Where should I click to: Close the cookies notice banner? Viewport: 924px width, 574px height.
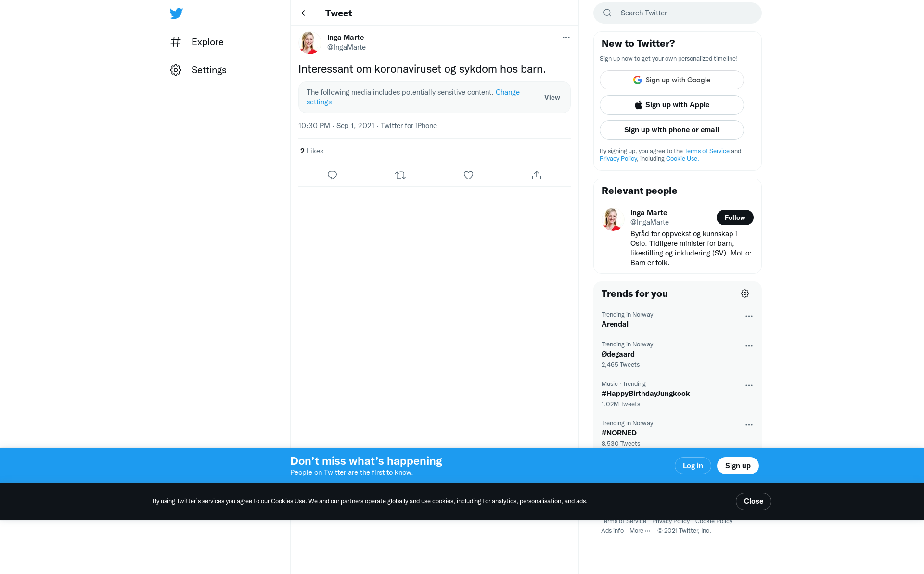pyautogui.click(x=753, y=501)
